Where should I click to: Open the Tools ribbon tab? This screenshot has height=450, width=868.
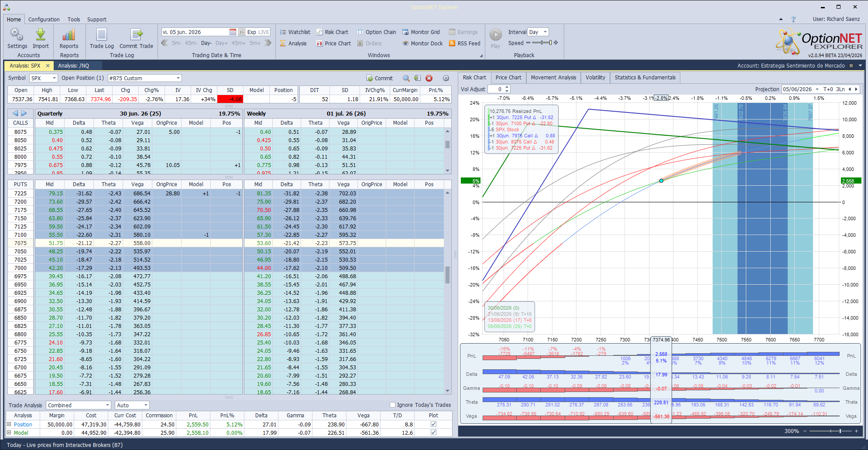click(x=74, y=19)
